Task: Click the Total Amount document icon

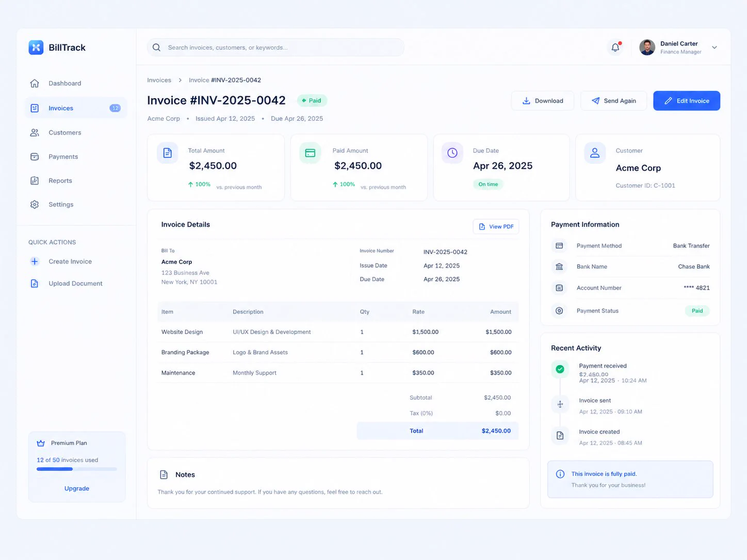Action: [x=168, y=153]
